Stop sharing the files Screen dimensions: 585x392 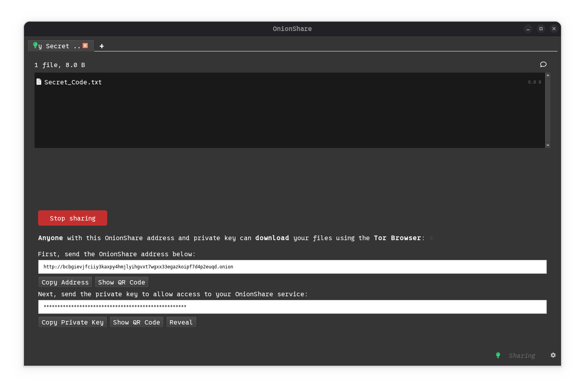point(72,218)
